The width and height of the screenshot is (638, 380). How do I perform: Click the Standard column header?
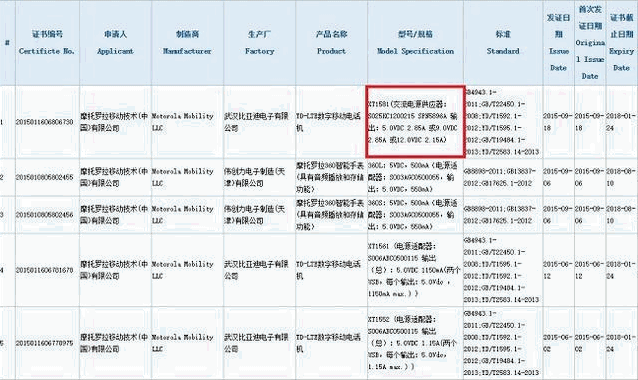(503, 43)
